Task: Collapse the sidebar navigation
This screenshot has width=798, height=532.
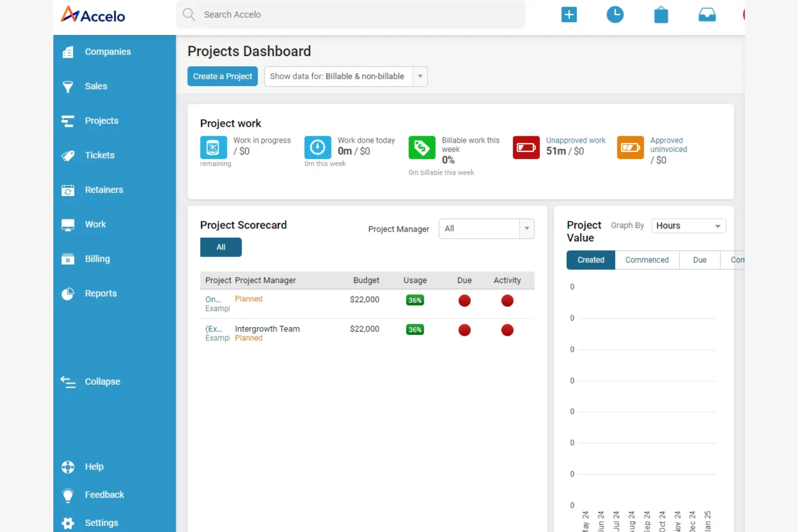Action: (x=68, y=382)
